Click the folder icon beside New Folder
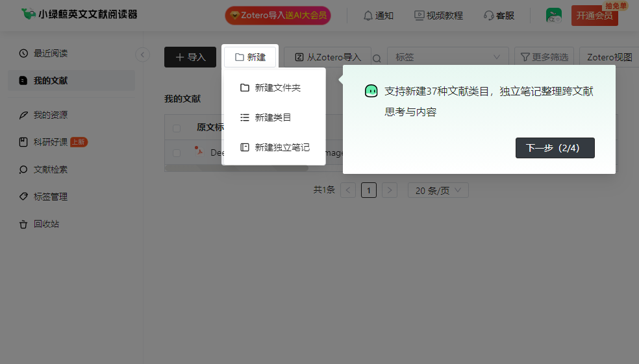Viewport: 639px width, 364px height. (245, 88)
